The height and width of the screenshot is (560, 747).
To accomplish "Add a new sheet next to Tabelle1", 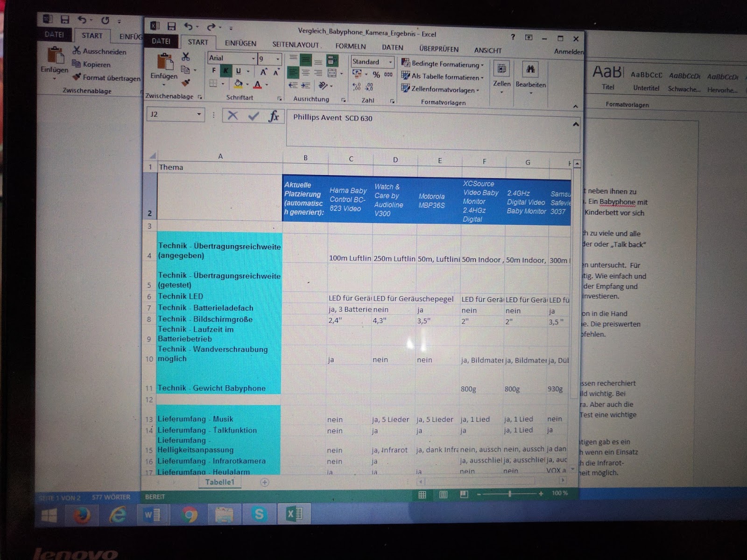I will (x=265, y=483).
